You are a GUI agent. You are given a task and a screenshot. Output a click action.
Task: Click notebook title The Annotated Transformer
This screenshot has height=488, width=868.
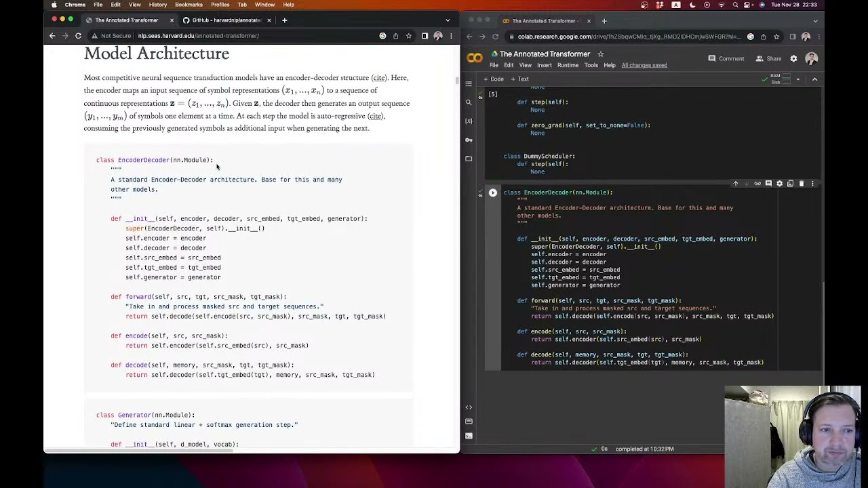545,54
